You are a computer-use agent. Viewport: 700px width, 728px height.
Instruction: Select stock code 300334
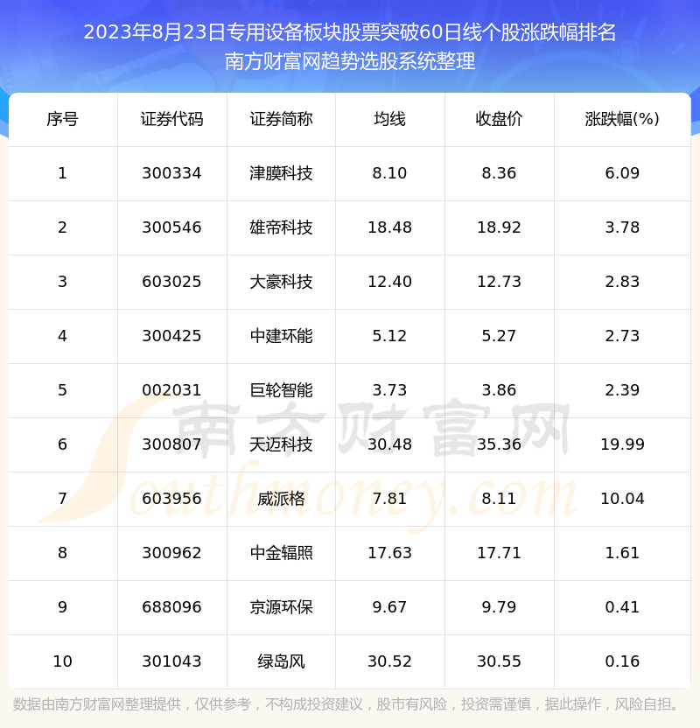pyautogui.click(x=171, y=173)
